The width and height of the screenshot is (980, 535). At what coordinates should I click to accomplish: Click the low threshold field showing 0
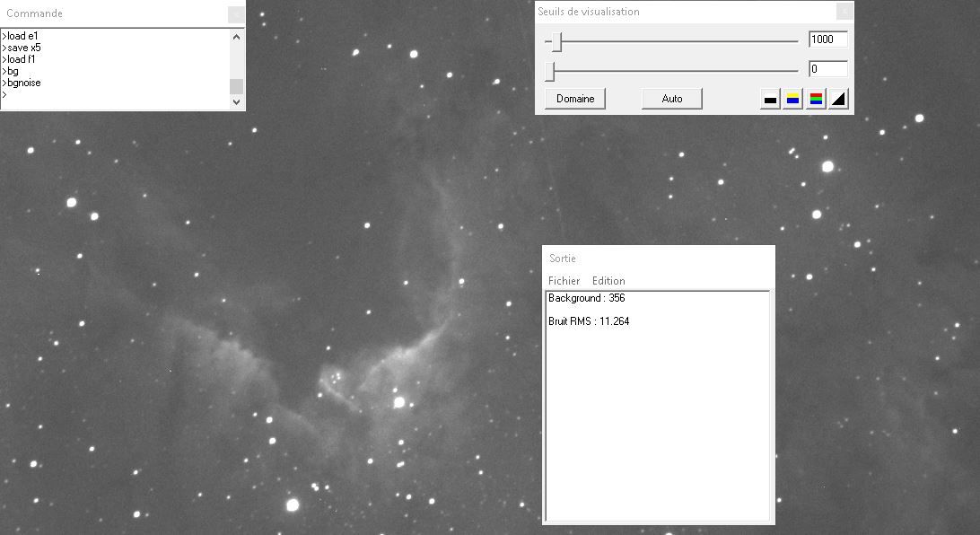click(x=827, y=69)
